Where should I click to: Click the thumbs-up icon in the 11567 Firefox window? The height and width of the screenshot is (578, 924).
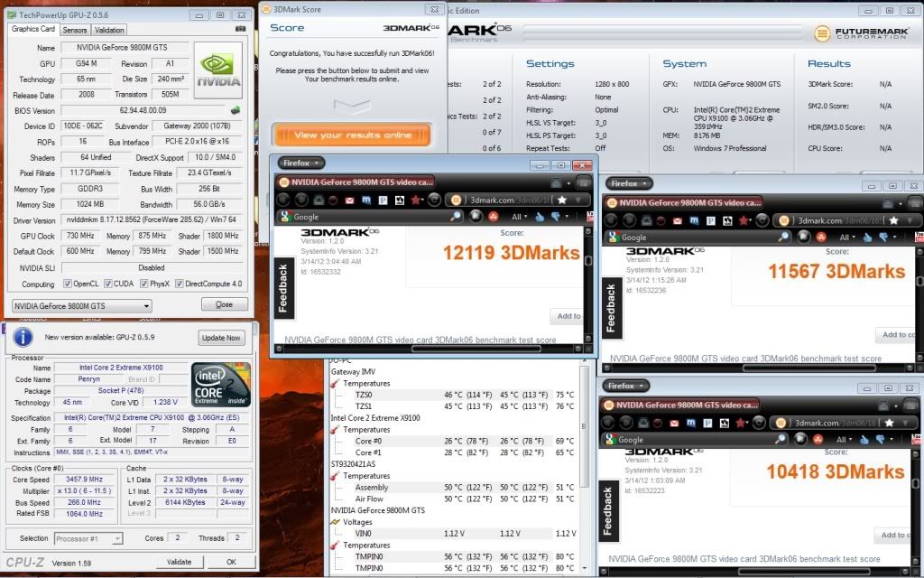click(x=867, y=238)
